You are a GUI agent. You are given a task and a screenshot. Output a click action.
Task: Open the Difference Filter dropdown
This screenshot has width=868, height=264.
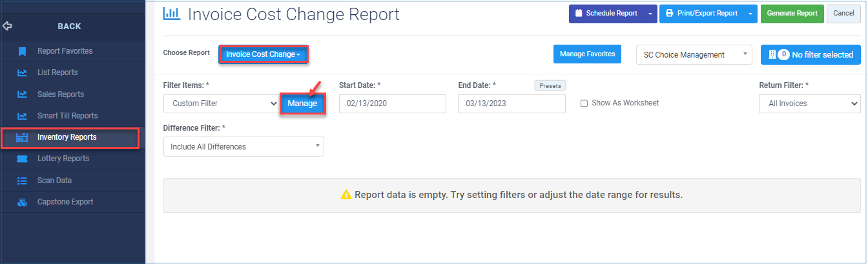243,147
